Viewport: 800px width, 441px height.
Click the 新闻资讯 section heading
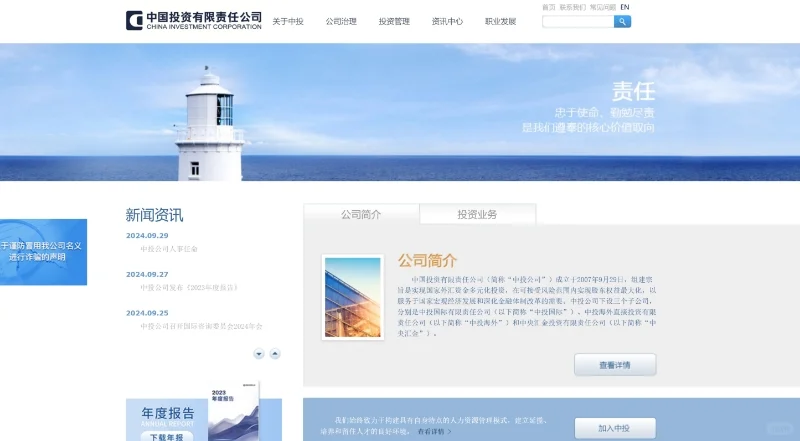coord(154,215)
